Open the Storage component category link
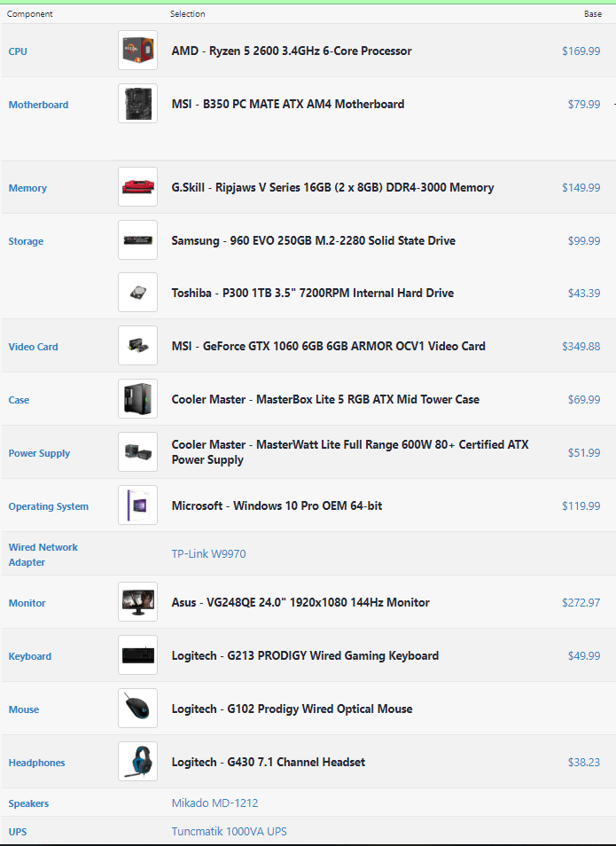 [x=26, y=241]
